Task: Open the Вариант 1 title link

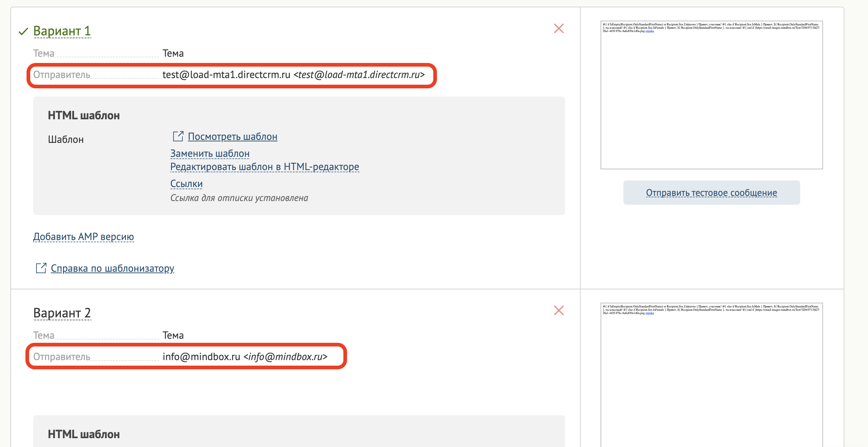Action: [x=62, y=31]
